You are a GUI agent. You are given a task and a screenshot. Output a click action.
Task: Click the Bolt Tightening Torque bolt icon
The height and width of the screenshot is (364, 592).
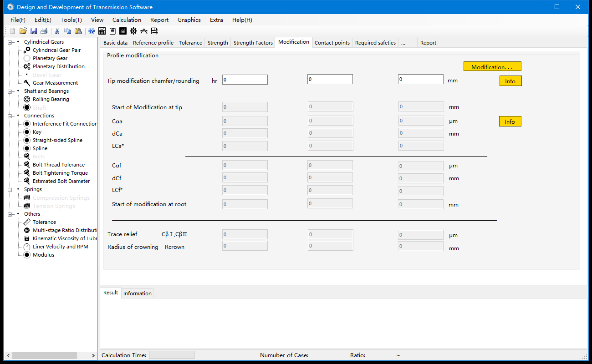(27, 173)
